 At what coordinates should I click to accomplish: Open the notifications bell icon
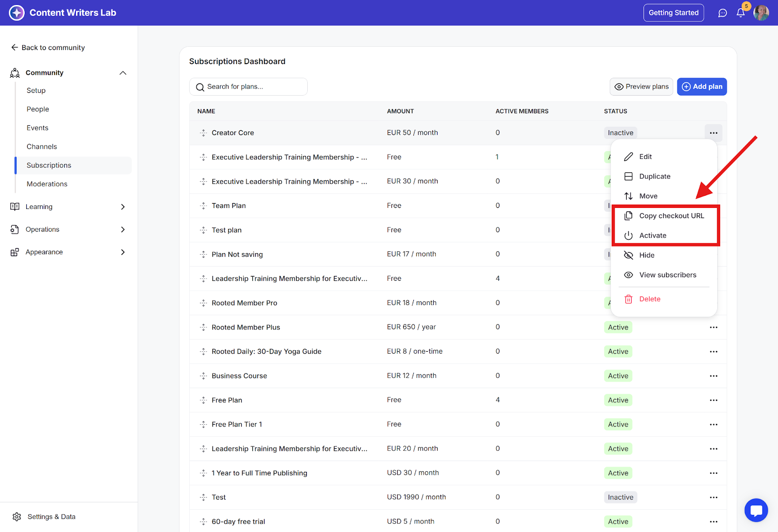[x=740, y=13]
